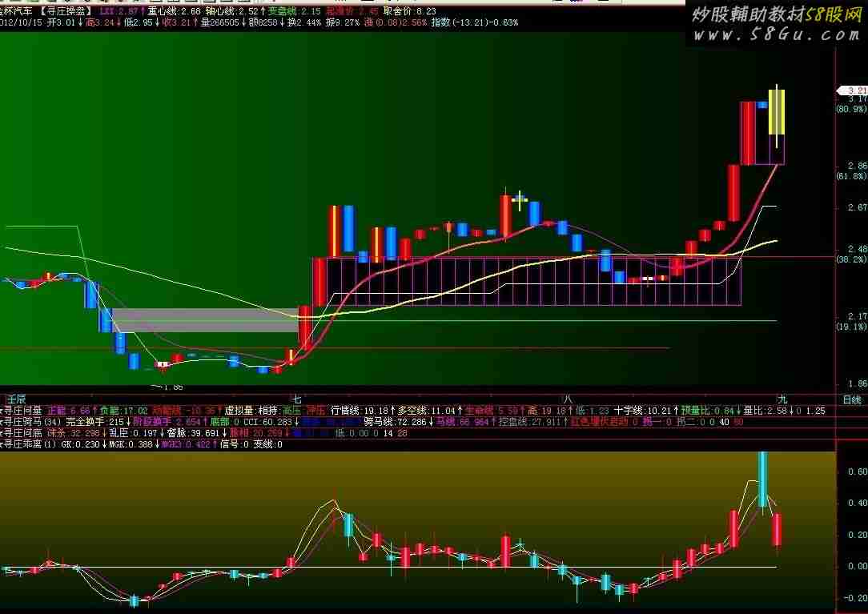This screenshot has height=614, width=868.
Task: Click the 寻庄问底 indicator label
Action: [22, 433]
